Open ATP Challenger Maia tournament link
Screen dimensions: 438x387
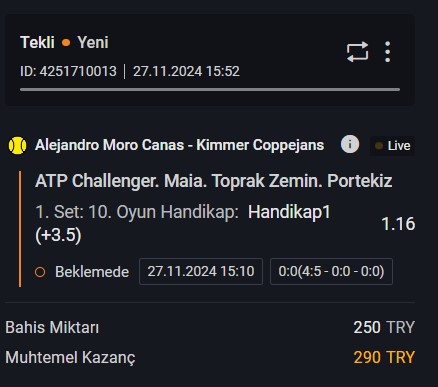pos(214,181)
